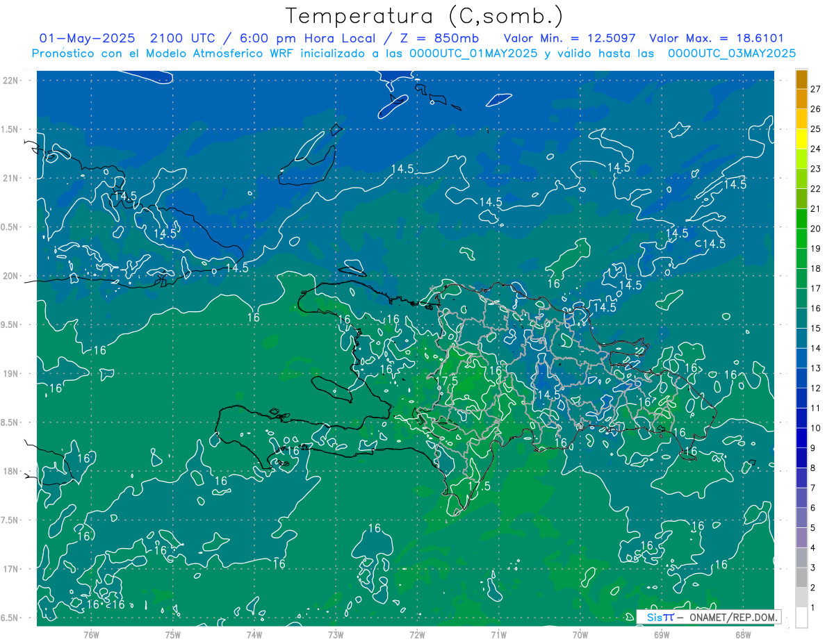The image size is (834, 644).
Task: Click the "23" value on the color scale
Action: coord(816,169)
